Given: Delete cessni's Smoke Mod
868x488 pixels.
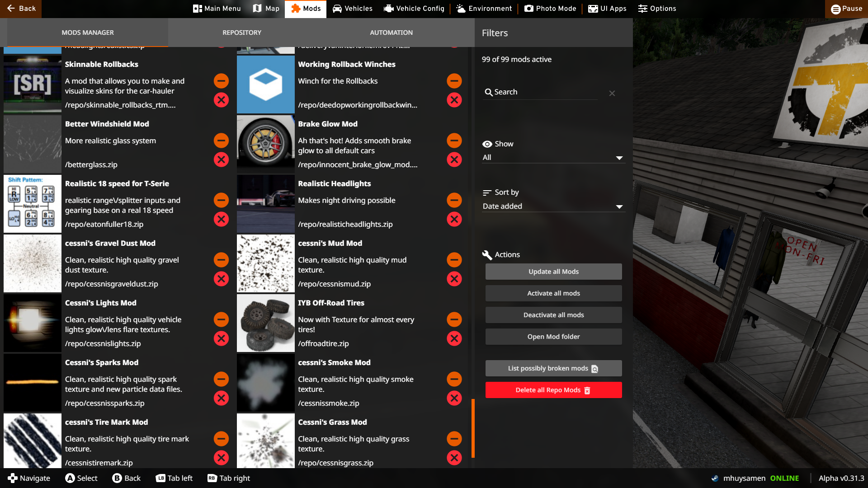Looking at the screenshot, I should pyautogui.click(x=454, y=398).
